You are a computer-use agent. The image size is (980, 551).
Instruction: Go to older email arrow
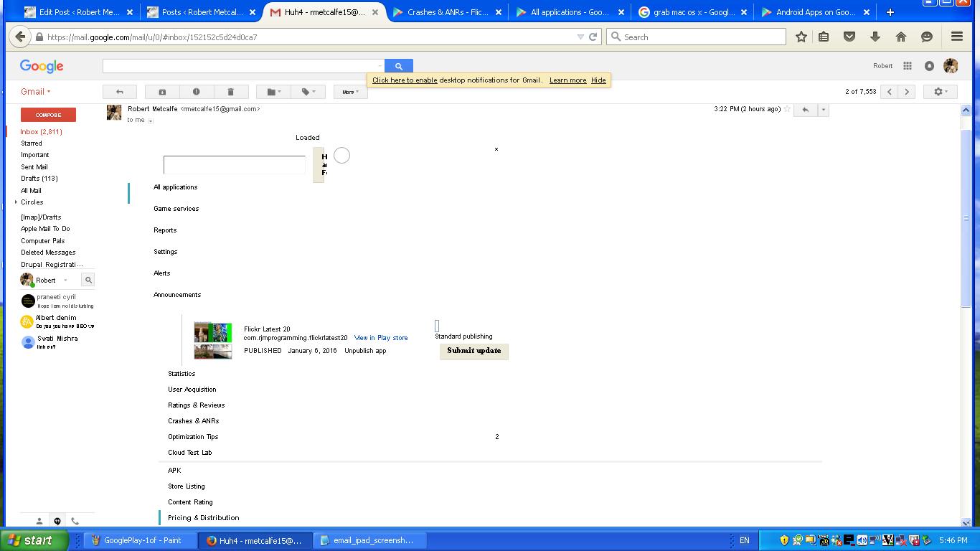[x=907, y=92]
